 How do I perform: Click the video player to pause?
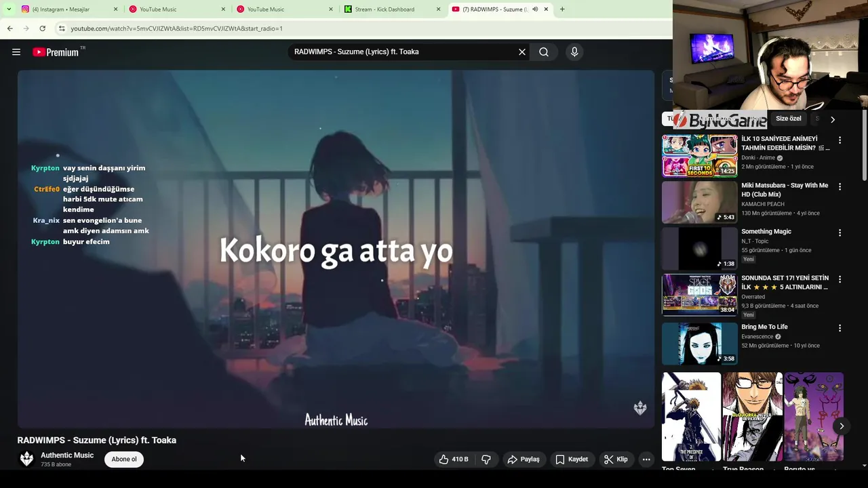[336, 249]
